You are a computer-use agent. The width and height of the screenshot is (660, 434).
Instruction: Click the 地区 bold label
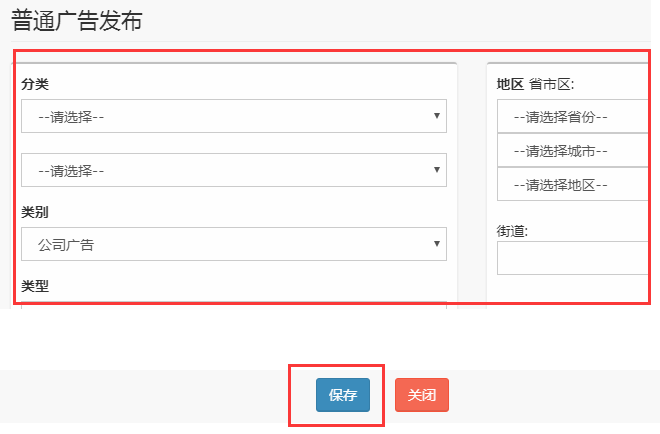pos(510,84)
